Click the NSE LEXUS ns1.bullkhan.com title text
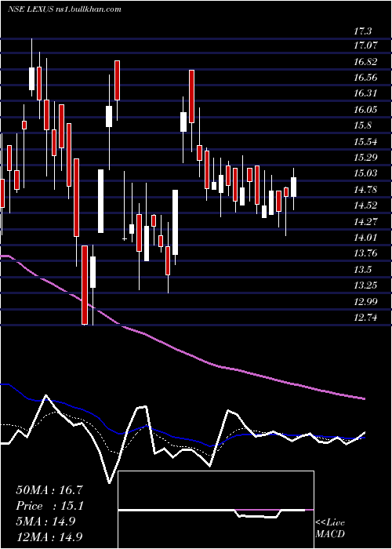This screenshot has height=549, width=392. [64, 9]
